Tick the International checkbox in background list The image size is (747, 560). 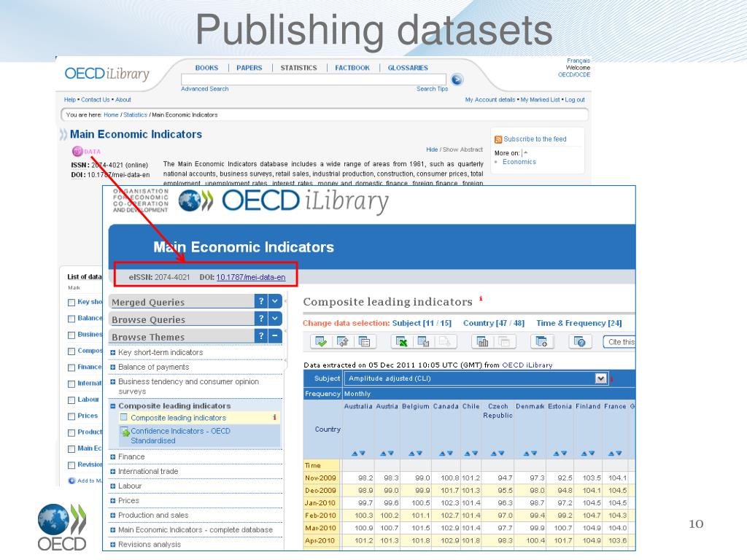pyautogui.click(x=71, y=384)
